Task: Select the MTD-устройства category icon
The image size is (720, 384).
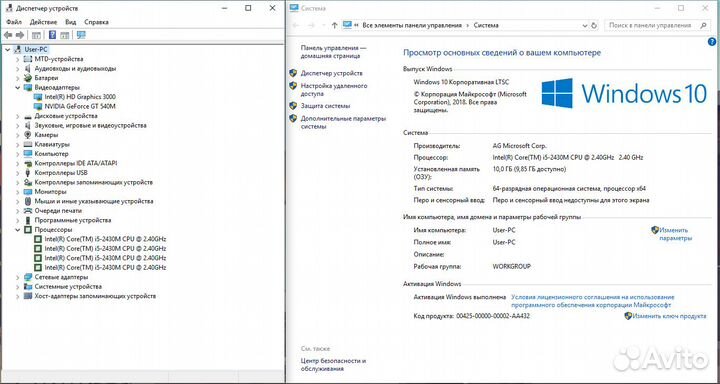Action: point(28,59)
